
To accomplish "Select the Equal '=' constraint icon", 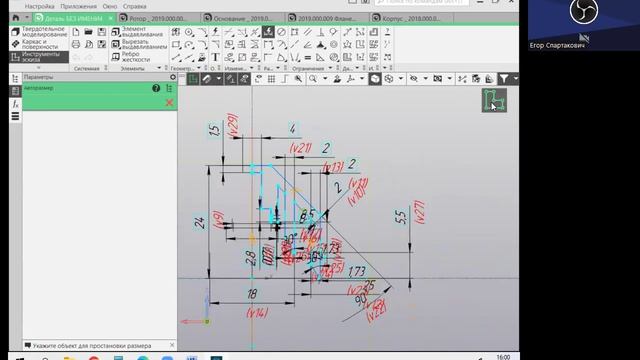I will point(307,58).
